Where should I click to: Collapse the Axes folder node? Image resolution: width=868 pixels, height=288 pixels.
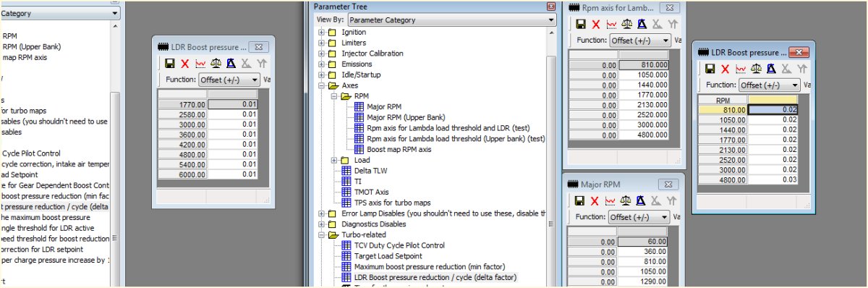point(322,85)
